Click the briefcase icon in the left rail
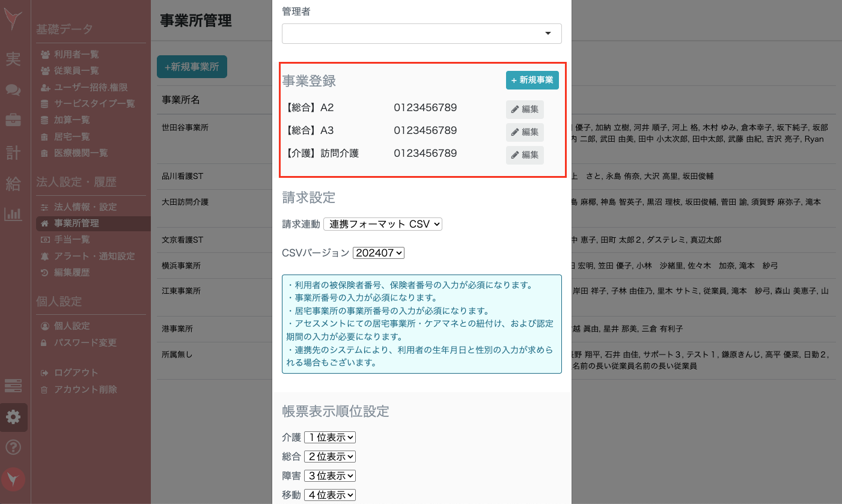This screenshot has height=504, width=842. (13, 119)
